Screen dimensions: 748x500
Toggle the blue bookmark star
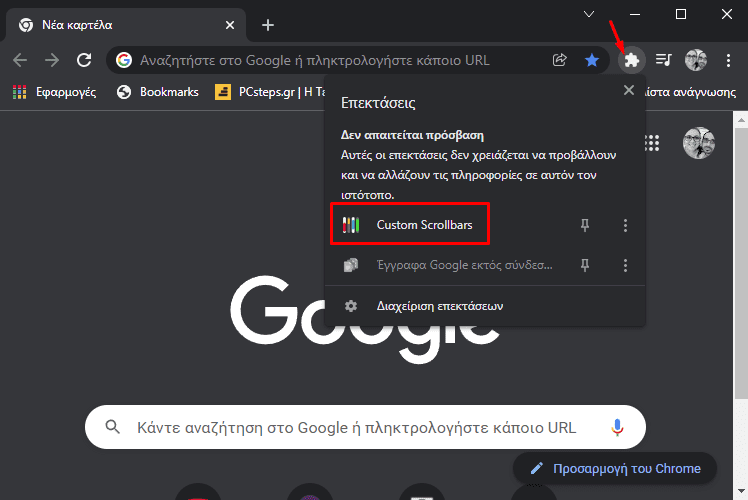pyautogui.click(x=592, y=60)
